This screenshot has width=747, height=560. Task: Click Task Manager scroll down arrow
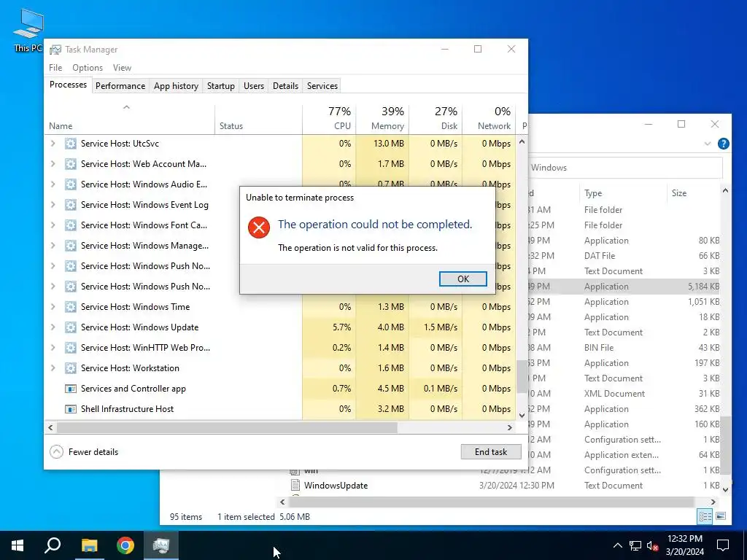pyautogui.click(x=522, y=415)
